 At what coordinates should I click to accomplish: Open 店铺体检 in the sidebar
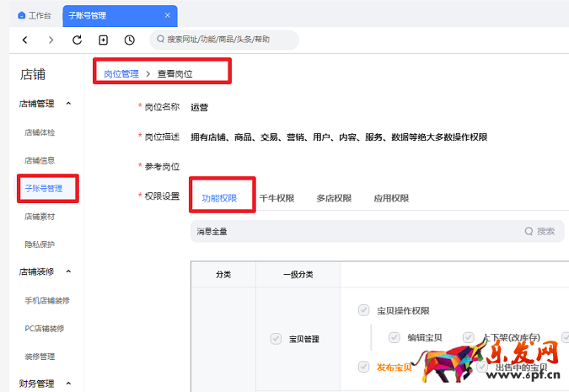pos(40,132)
